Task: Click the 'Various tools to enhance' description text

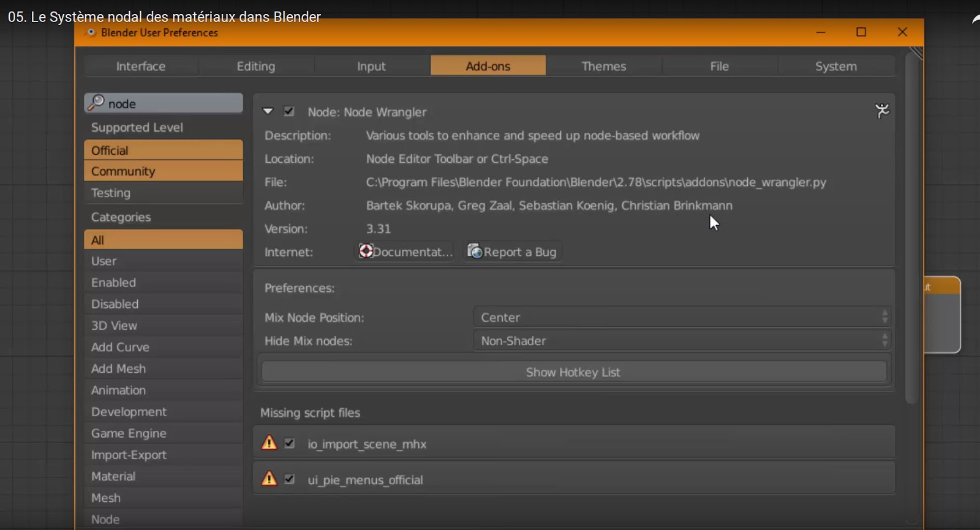Action: [533, 135]
